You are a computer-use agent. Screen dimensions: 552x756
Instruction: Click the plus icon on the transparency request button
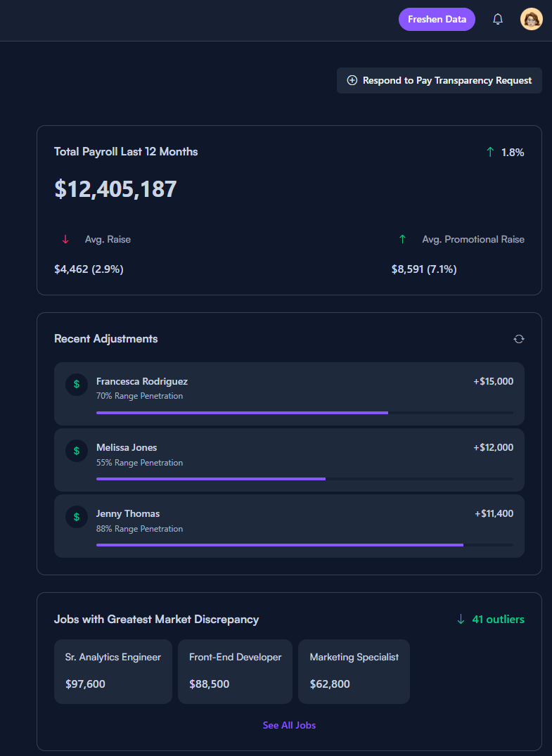(352, 80)
